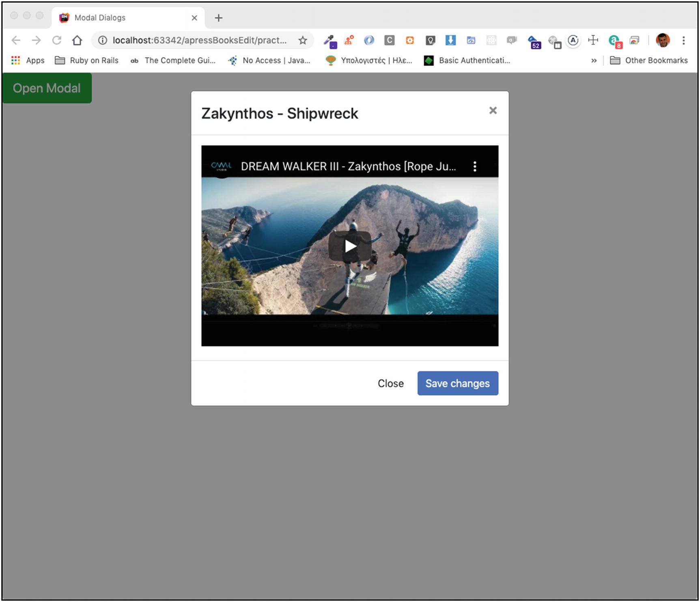The width and height of the screenshot is (700, 602).
Task: Click the crosshair move extension icon
Action: [x=593, y=40]
